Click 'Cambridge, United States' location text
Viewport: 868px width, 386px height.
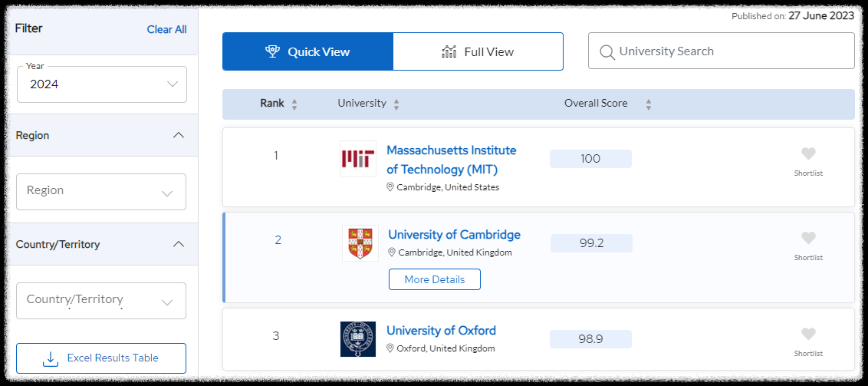(x=448, y=187)
